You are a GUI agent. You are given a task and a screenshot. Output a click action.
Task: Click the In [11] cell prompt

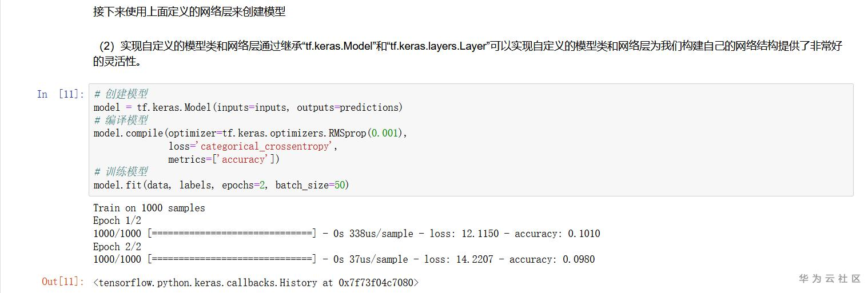coord(60,94)
